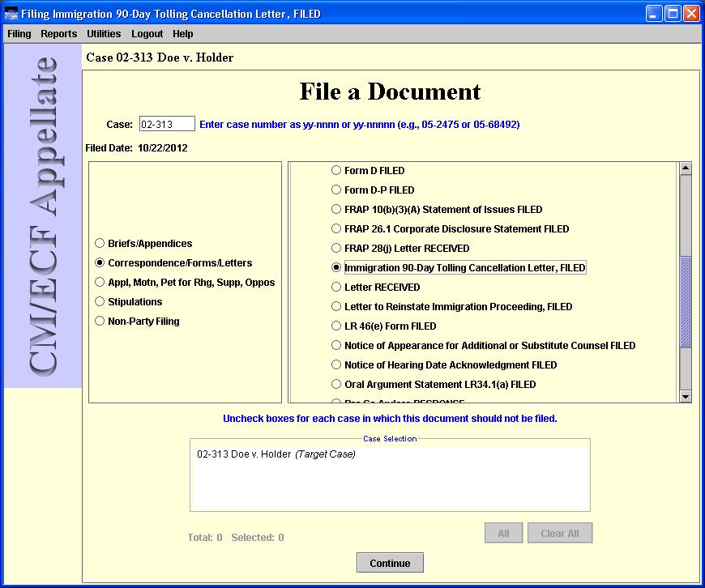705x588 pixels.
Task: Click the document list scroll down arrow
Action: [x=686, y=396]
